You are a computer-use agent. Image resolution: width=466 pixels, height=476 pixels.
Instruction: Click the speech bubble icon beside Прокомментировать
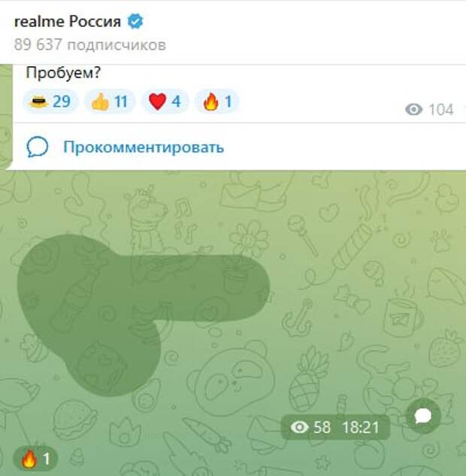(x=38, y=147)
